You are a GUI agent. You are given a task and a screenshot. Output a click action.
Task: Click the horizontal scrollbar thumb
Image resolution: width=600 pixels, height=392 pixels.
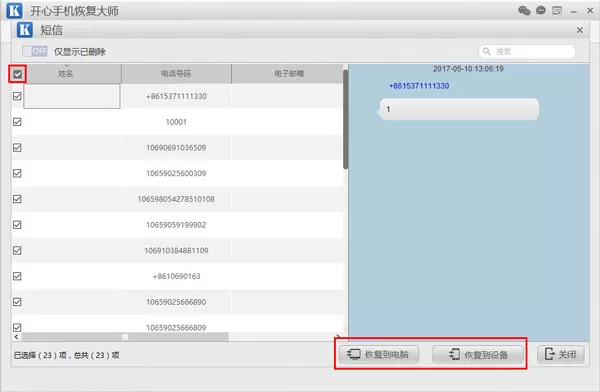[x=125, y=337]
